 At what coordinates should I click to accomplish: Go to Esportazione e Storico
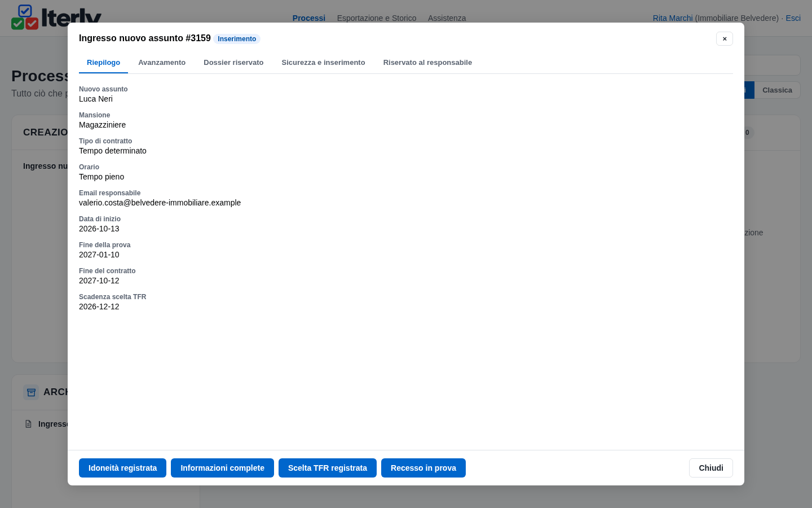[377, 18]
